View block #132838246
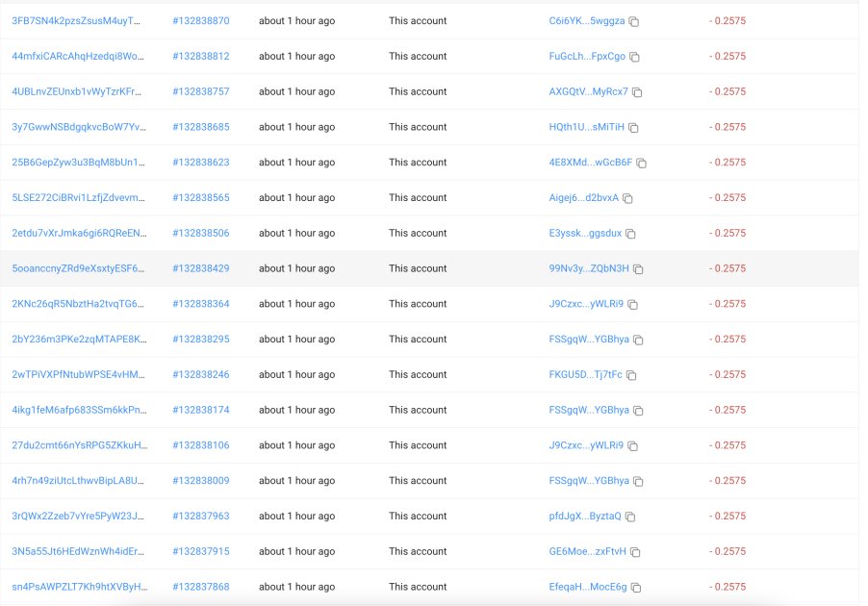Screen dimensions: 868x606 [201, 375]
